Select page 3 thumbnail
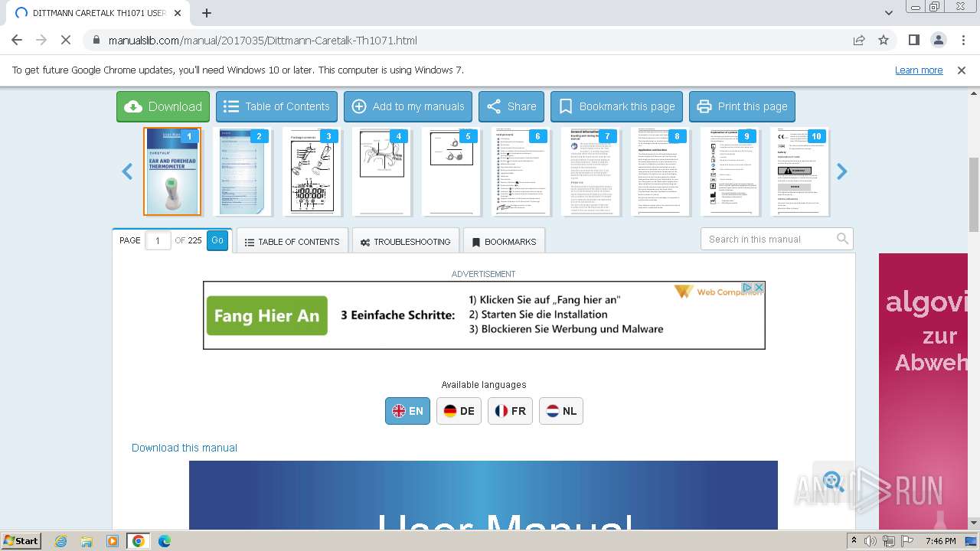 point(312,171)
